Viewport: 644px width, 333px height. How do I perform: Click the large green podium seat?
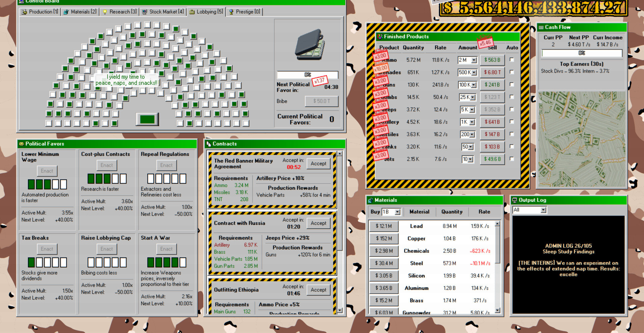coord(147,119)
